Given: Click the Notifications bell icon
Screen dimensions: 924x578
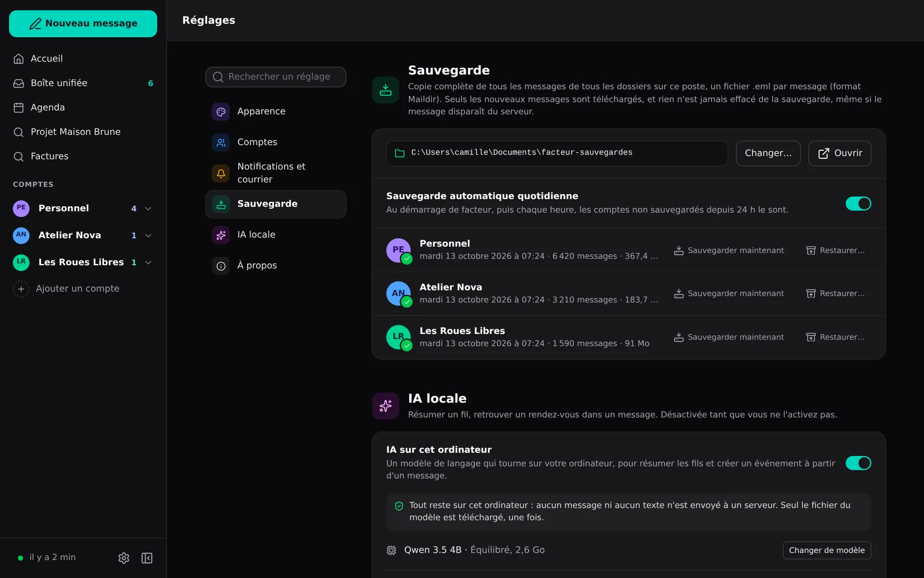Looking at the screenshot, I should point(221,173).
